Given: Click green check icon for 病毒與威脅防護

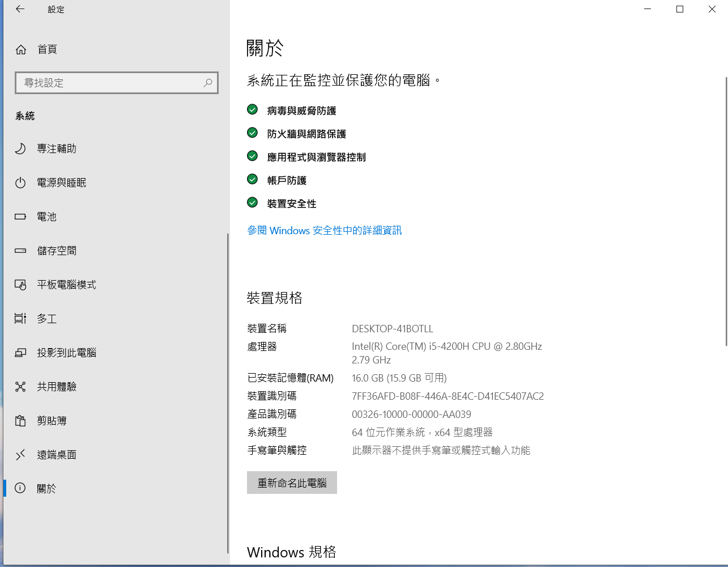Looking at the screenshot, I should coord(253,109).
